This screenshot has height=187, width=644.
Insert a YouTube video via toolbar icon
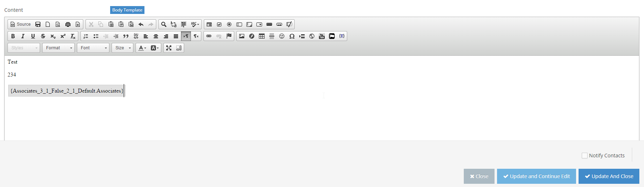coord(322,36)
